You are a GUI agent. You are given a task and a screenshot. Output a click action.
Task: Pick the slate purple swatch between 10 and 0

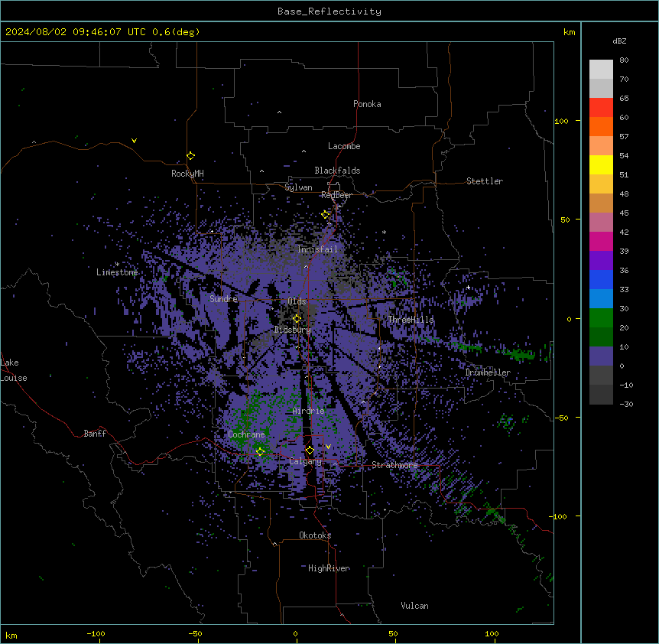point(601,356)
